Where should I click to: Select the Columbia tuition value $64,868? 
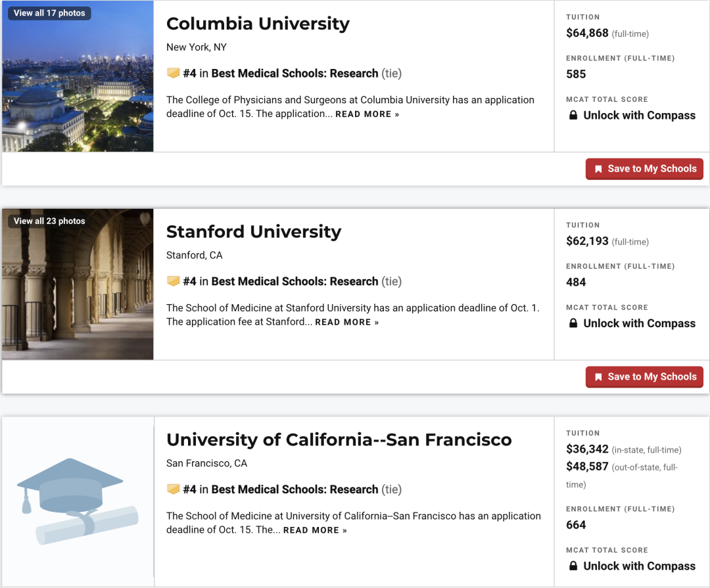pyautogui.click(x=587, y=33)
